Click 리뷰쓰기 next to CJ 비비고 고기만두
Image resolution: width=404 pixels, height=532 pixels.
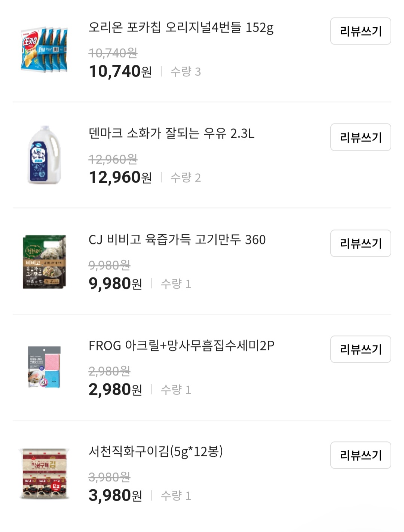click(360, 243)
